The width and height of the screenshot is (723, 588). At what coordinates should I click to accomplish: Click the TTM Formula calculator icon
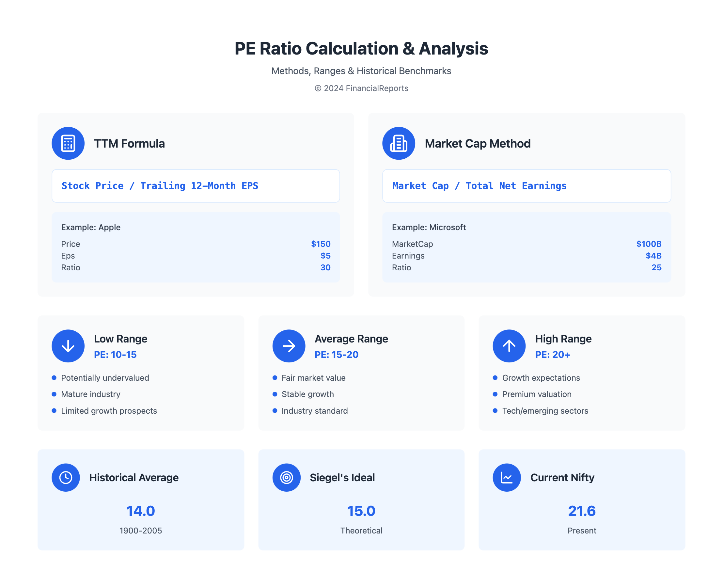68,143
